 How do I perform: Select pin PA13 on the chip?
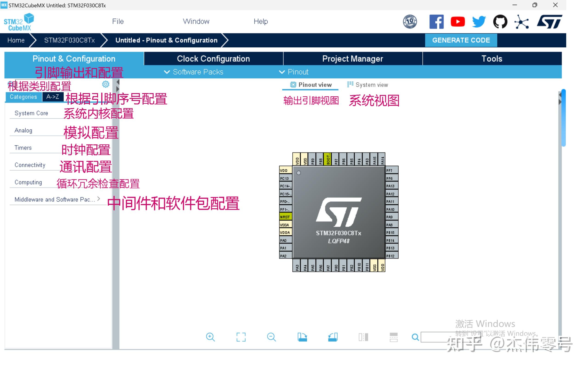392,186
